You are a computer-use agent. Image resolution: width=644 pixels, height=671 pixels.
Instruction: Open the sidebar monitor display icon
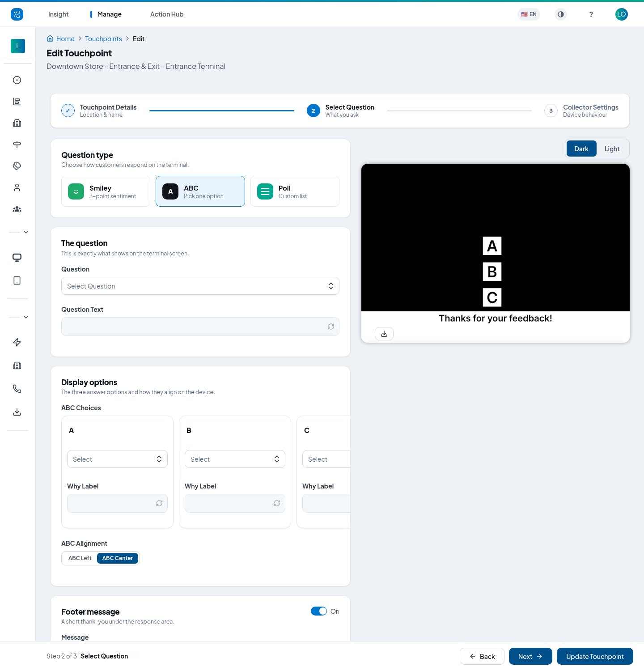click(x=17, y=257)
